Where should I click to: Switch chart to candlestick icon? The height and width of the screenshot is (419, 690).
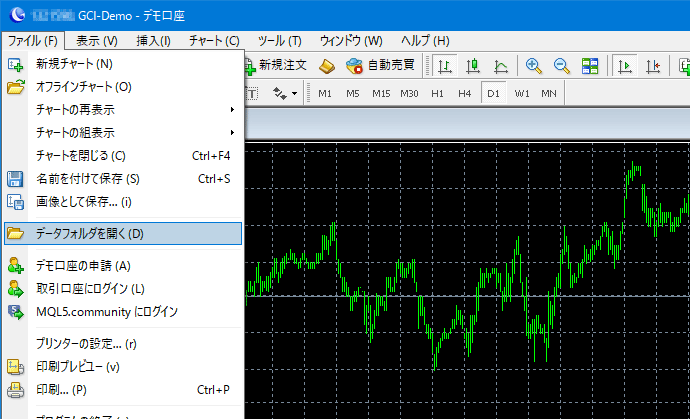click(x=472, y=66)
